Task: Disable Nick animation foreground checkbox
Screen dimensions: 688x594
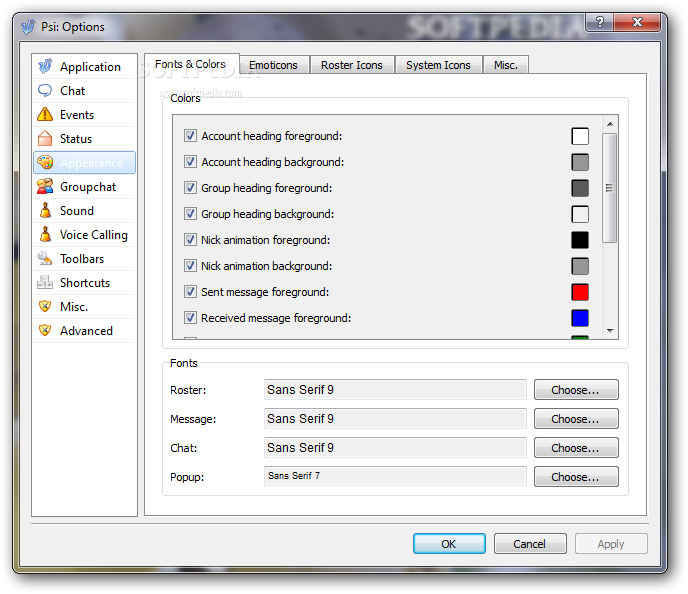Action: [190, 240]
